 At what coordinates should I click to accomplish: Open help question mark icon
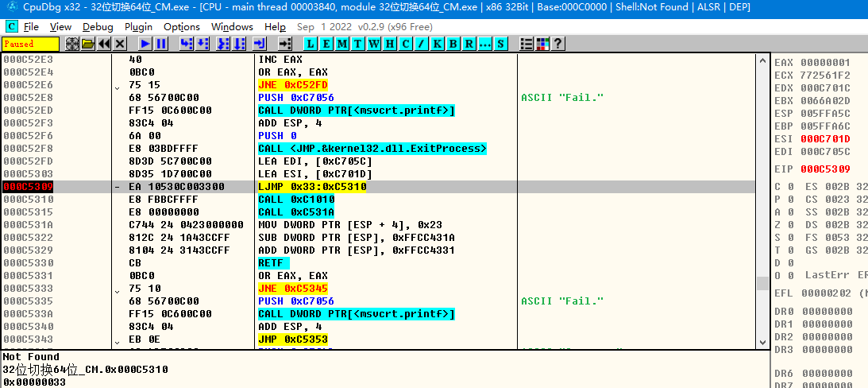point(558,45)
